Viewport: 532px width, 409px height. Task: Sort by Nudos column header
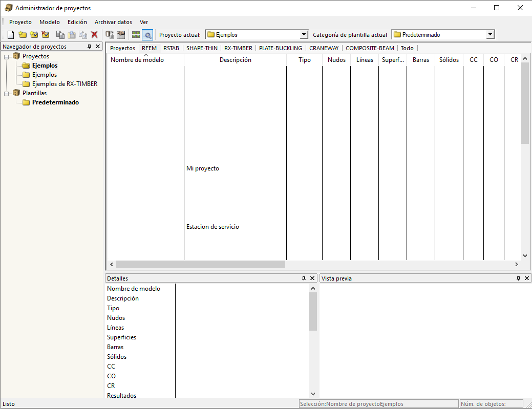[x=336, y=60]
